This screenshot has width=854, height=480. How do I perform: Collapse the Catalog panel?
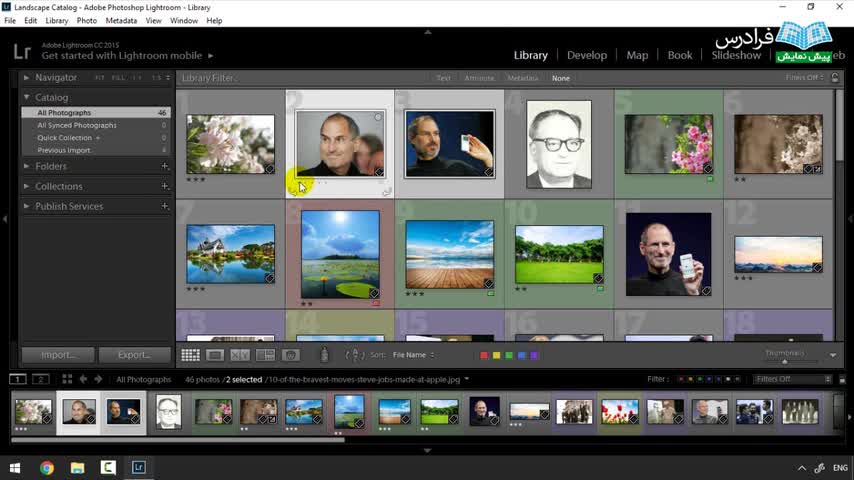pos(26,97)
